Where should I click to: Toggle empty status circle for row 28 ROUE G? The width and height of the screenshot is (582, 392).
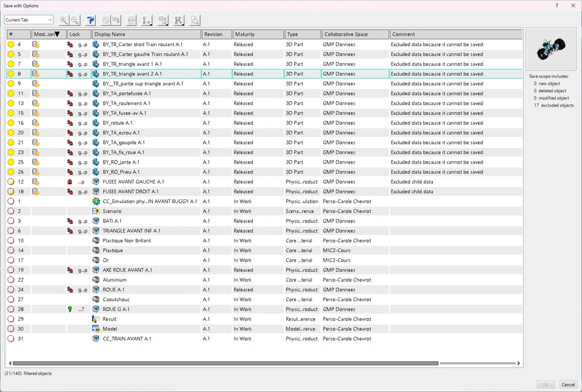coord(11,309)
